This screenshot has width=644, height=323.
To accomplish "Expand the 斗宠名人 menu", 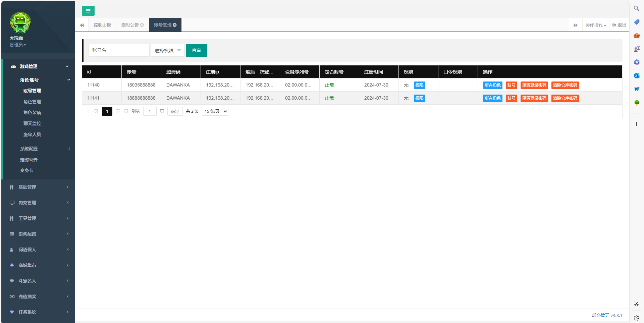I will point(38,281).
